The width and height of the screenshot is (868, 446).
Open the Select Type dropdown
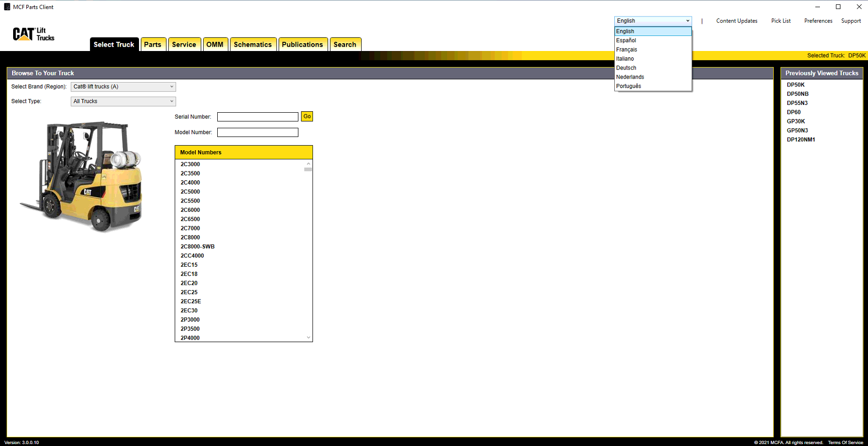(123, 102)
